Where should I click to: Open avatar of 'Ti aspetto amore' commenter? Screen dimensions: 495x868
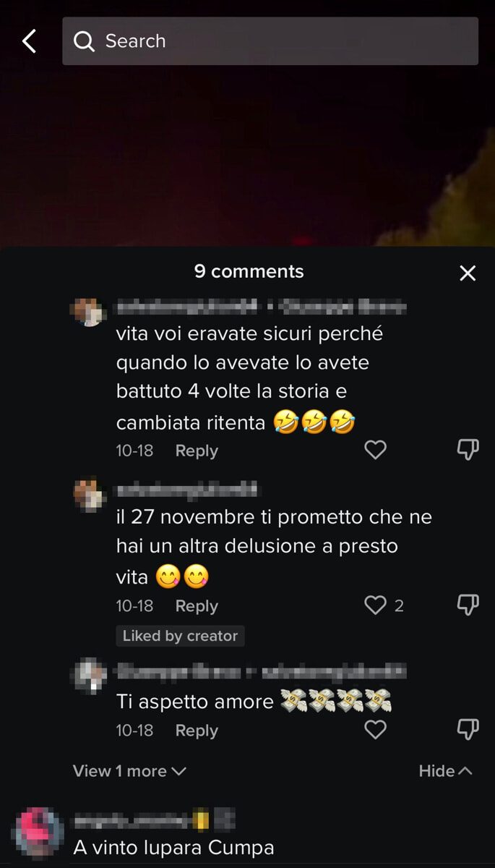tap(91, 673)
